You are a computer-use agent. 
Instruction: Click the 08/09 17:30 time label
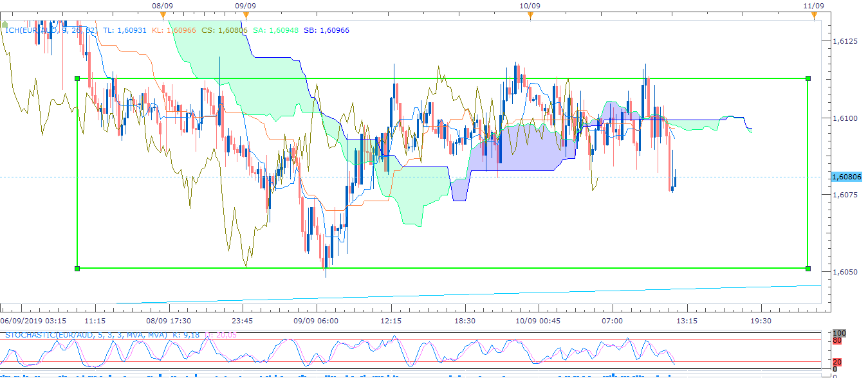click(x=169, y=320)
